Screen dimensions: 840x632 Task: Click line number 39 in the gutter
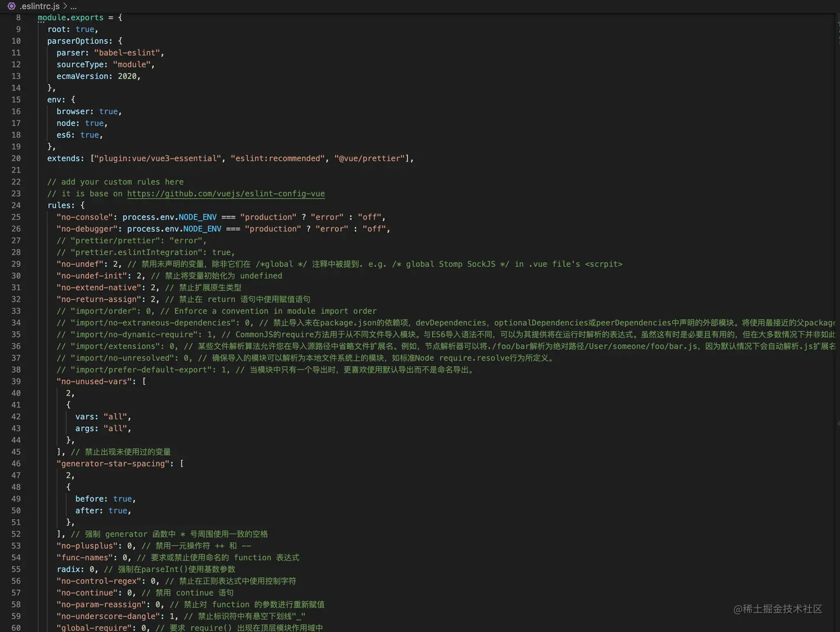click(16, 381)
